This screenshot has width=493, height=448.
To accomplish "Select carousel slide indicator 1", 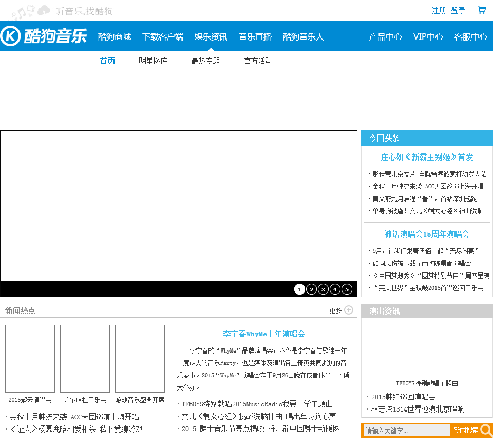I will tap(299, 289).
